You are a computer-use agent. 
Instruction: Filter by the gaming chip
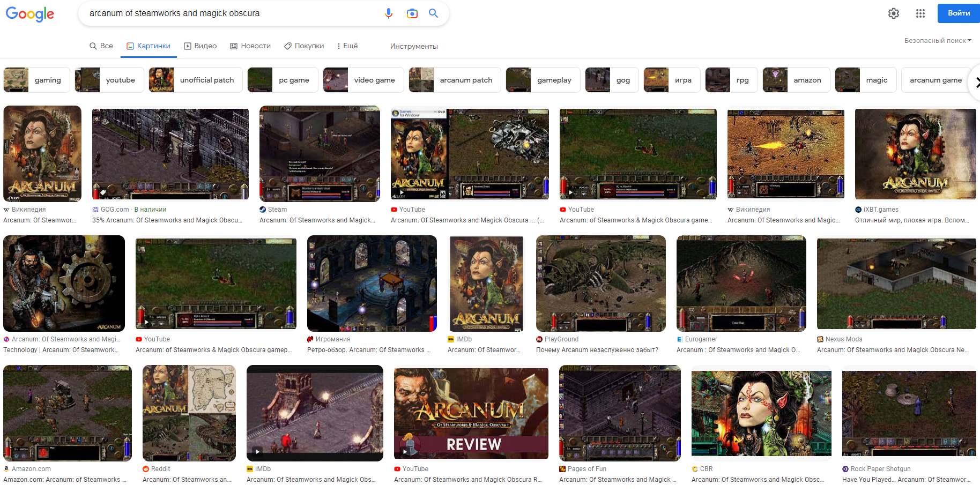(36, 80)
